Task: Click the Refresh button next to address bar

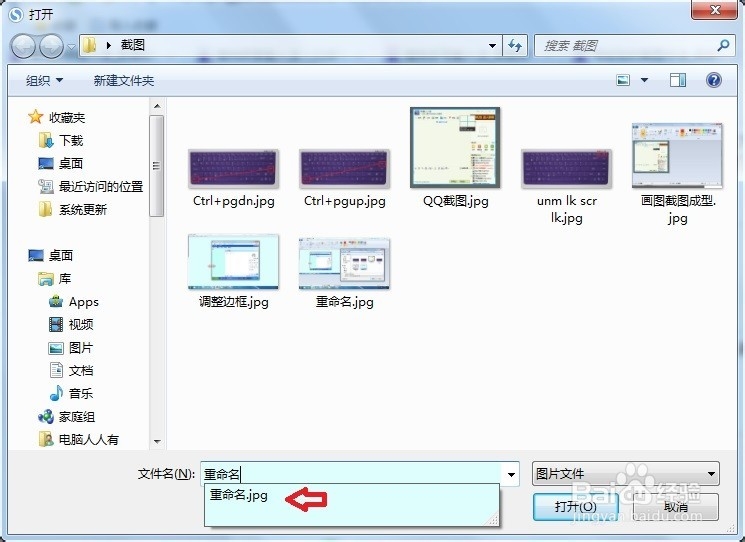Action: pyautogui.click(x=515, y=46)
